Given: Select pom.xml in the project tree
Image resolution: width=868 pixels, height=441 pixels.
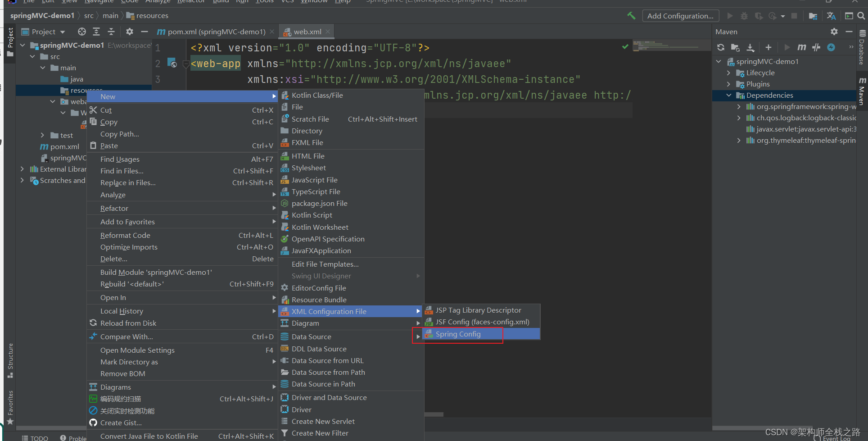Looking at the screenshot, I should (x=60, y=146).
